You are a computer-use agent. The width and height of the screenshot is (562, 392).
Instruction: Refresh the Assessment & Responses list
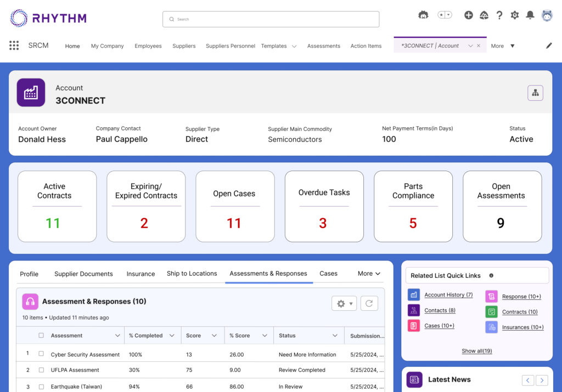coord(369,303)
